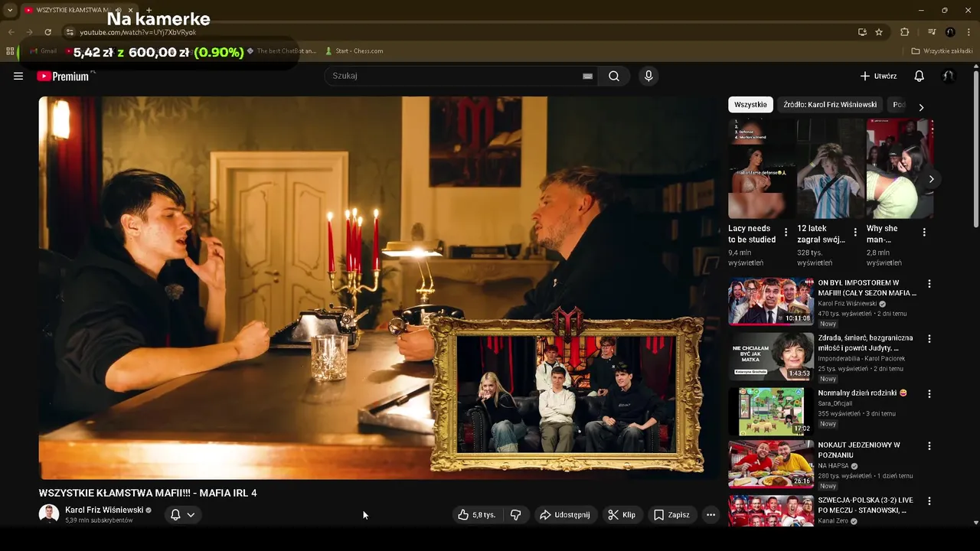Viewport: 980px width, 551px height.
Task: Click the install app icon in address bar
Action: [862, 32]
